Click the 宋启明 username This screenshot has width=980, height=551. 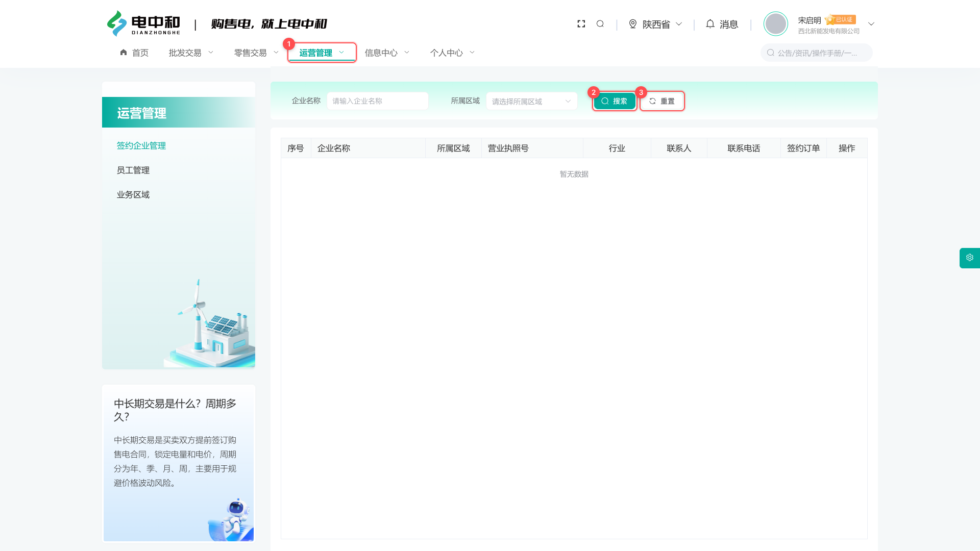point(810,20)
